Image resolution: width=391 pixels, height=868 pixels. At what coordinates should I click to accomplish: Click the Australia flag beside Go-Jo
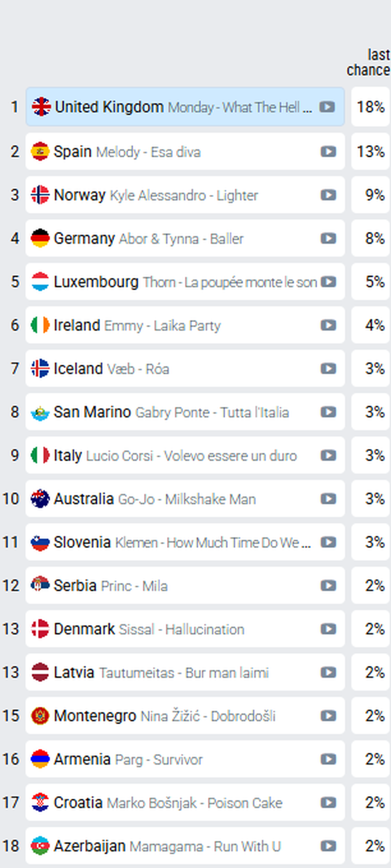40,499
